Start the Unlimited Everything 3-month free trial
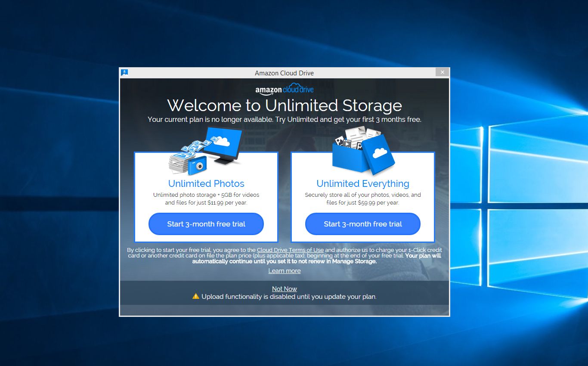 (362, 224)
